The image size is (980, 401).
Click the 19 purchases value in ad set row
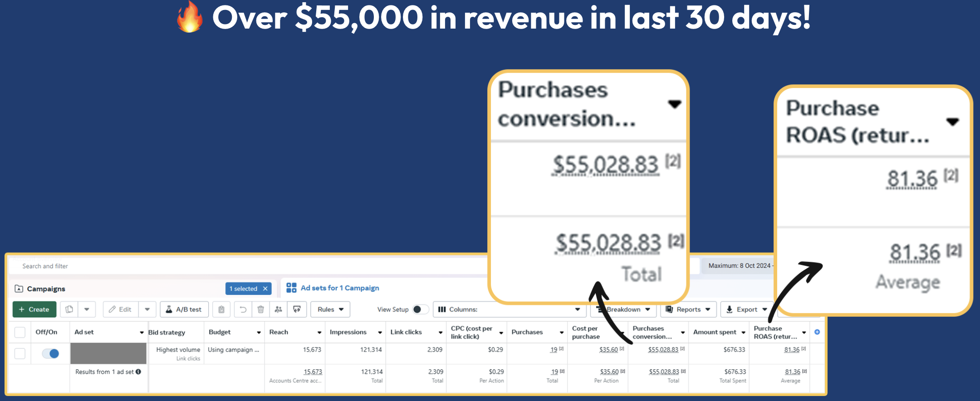pyautogui.click(x=554, y=350)
